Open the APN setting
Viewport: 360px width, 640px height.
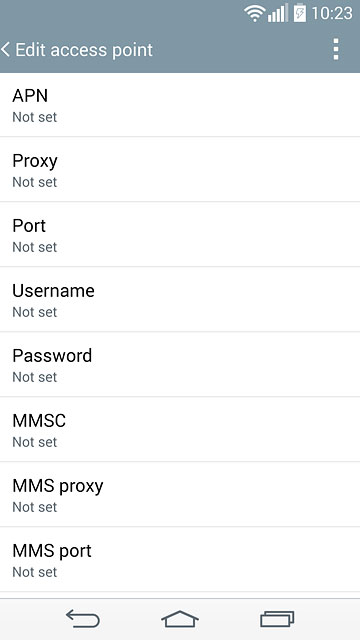point(180,105)
